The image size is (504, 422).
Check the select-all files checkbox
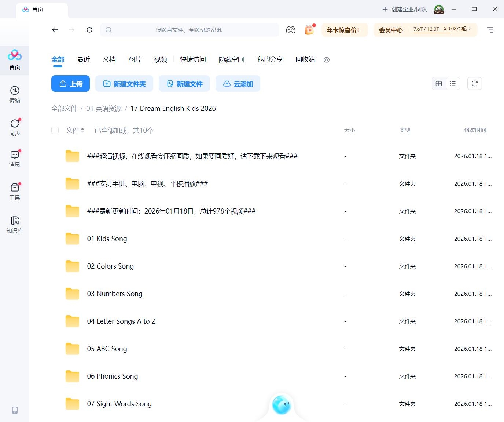[55, 130]
